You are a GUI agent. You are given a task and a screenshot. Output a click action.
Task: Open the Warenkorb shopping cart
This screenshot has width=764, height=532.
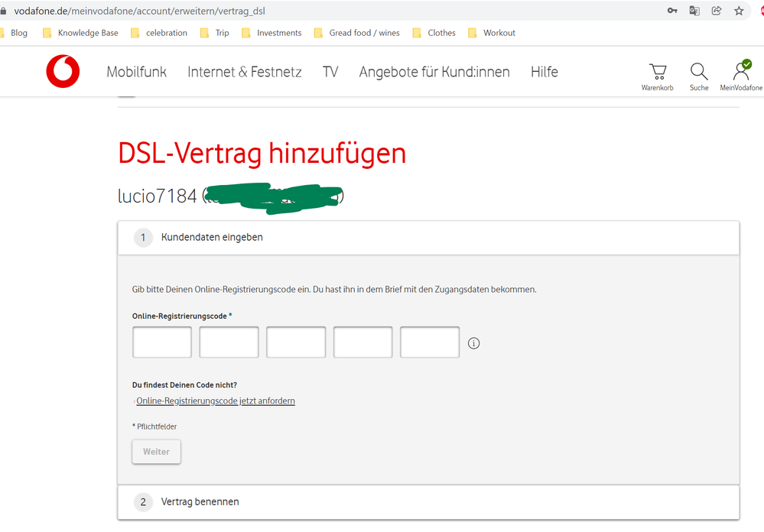[657, 77]
